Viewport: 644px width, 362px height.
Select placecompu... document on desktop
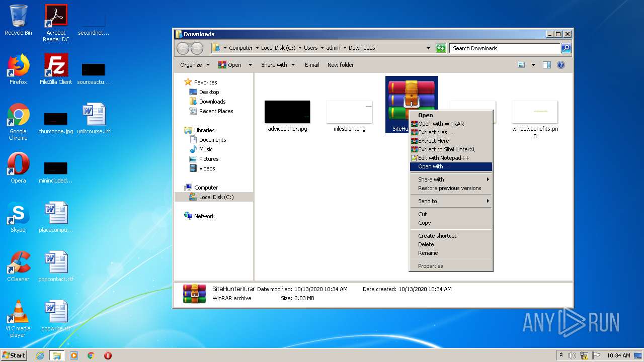tap(56, 217)
